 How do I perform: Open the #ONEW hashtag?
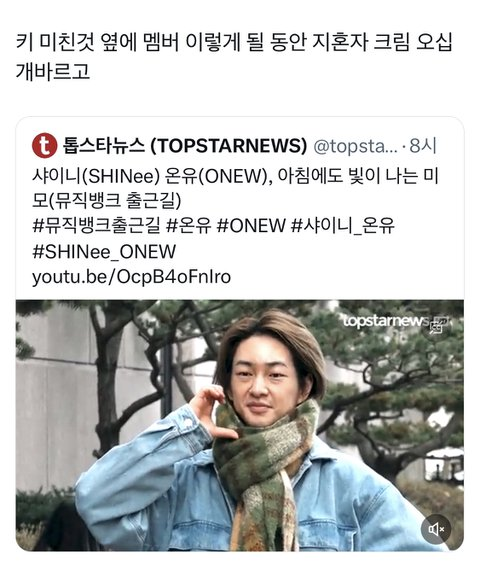point(251,226)
